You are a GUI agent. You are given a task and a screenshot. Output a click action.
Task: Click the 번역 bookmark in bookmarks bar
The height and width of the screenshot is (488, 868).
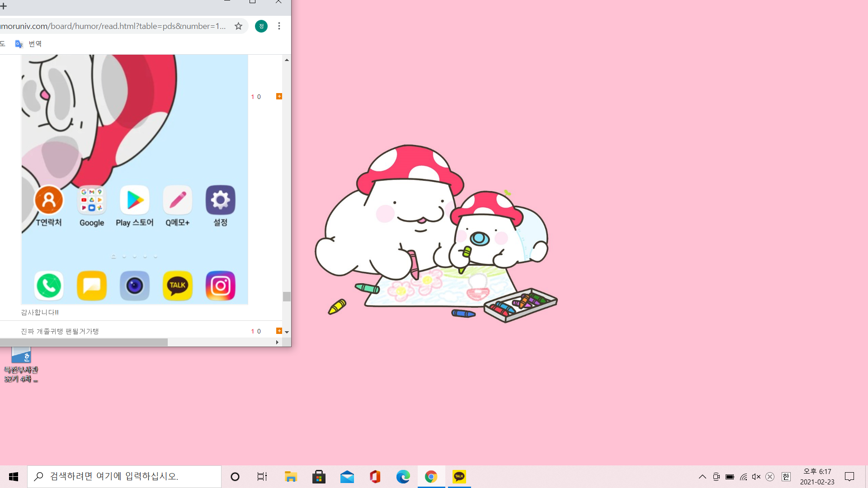coord(29,44)
